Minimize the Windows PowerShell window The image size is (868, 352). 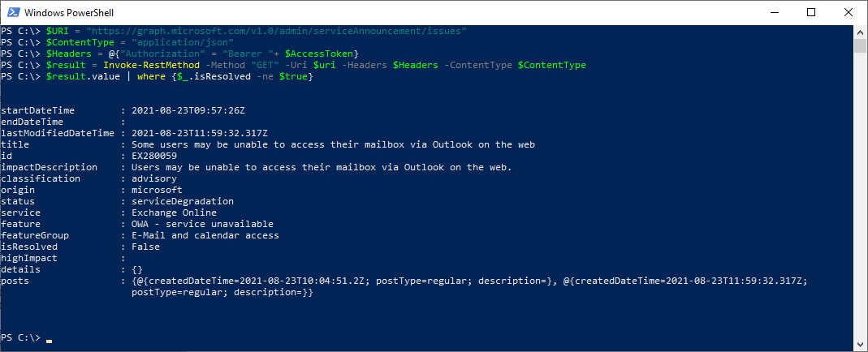(773, 12)
